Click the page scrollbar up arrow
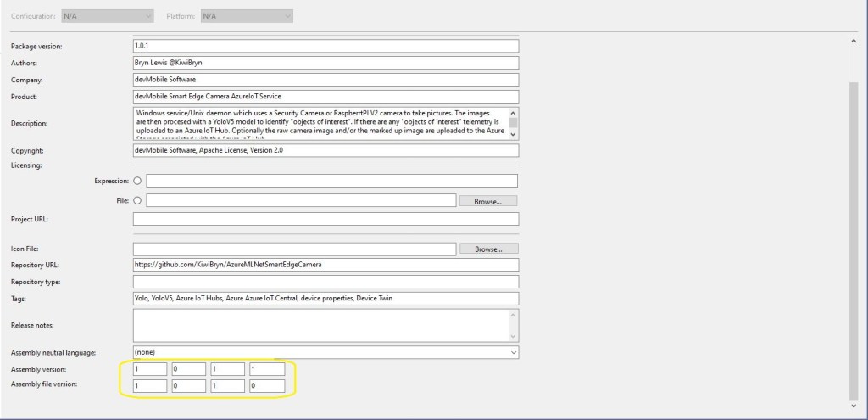 853,41
